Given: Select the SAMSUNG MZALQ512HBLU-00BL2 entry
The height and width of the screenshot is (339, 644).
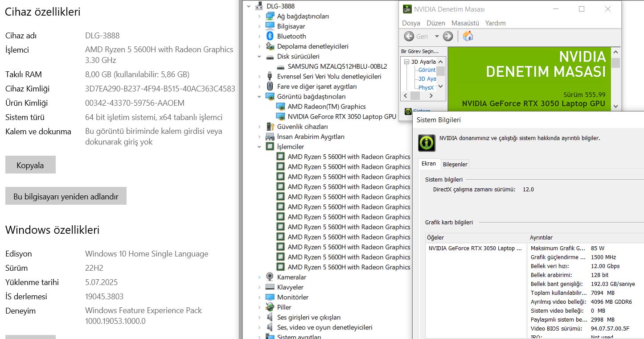Looking at the screenshot, I should (x=337, y=66).
